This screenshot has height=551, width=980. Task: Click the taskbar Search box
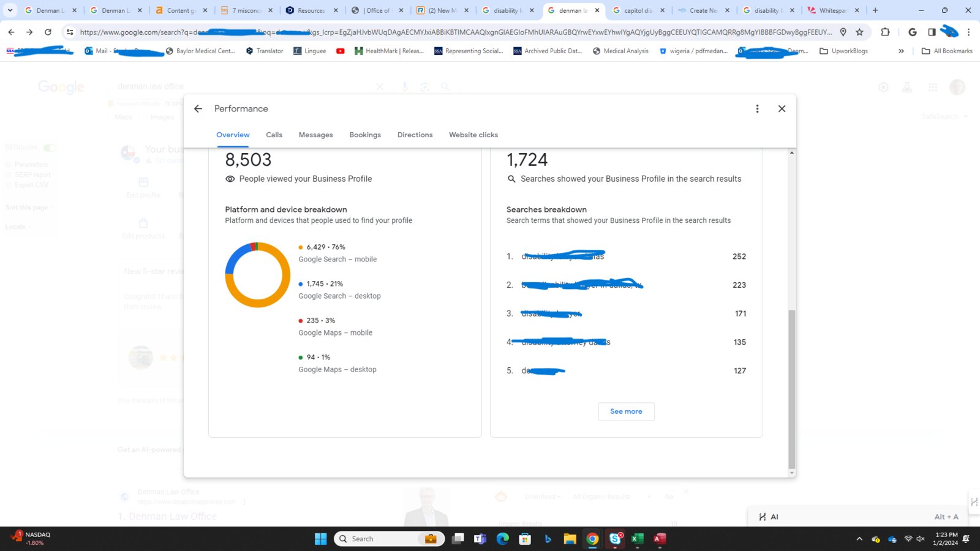[x=389, y=539]
